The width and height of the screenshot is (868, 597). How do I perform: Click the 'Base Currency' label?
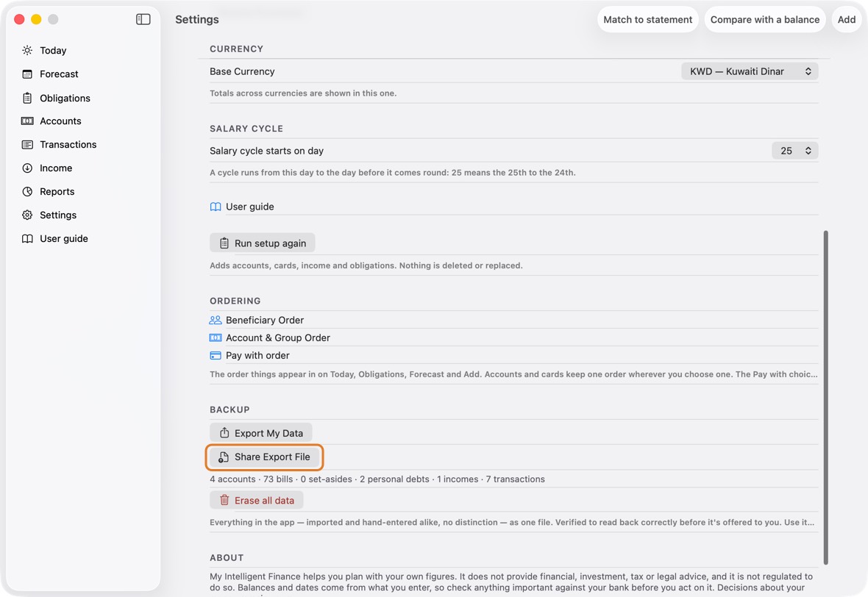point(242,71)
